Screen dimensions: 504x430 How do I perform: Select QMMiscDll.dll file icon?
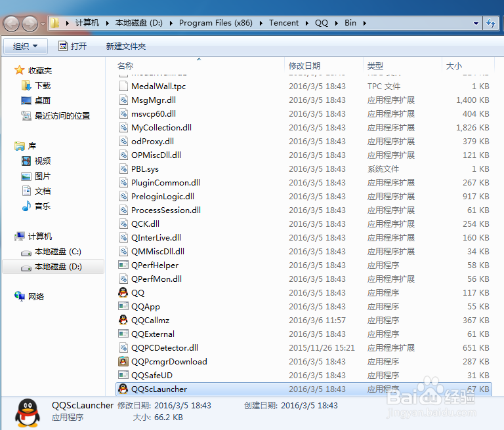tap(123, 252)
